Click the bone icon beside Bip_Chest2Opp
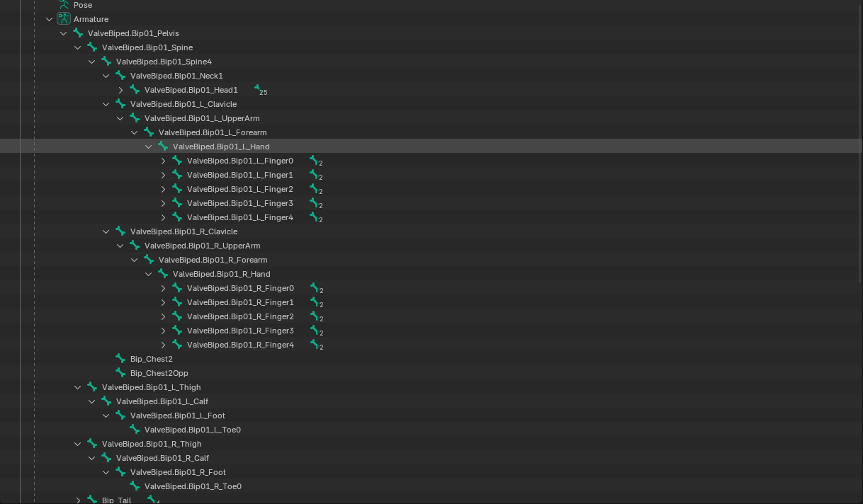863x504 pixels. tap(120, 373)
